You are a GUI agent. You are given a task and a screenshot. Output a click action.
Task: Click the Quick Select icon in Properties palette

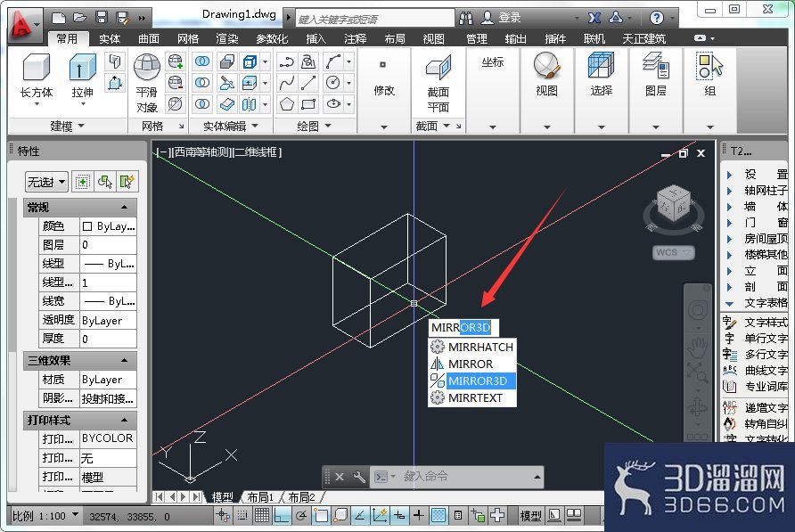[127, 182]
